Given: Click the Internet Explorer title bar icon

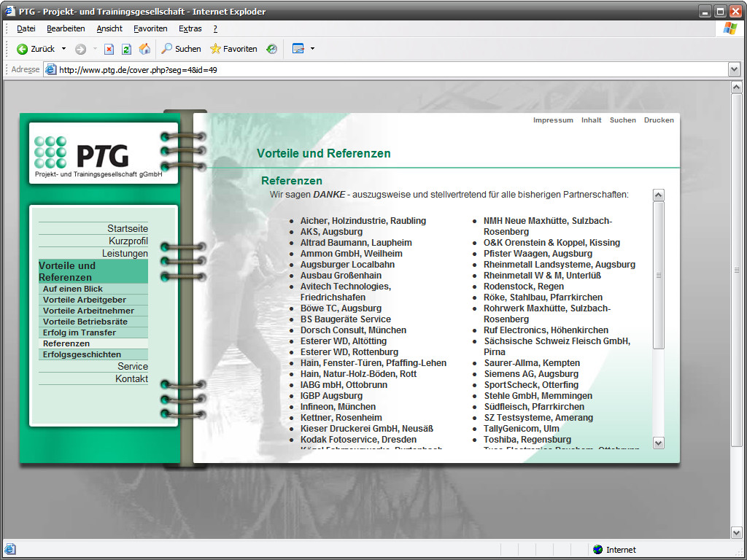Looking at the screenshot, I should coord(10,11).
